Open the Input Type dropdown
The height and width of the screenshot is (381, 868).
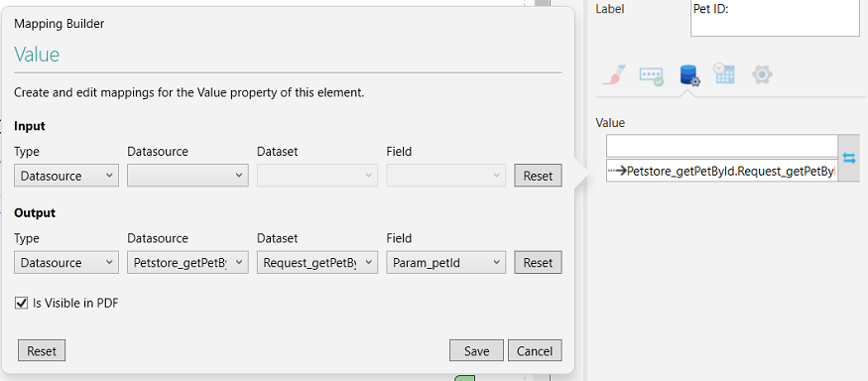point(66,176)
